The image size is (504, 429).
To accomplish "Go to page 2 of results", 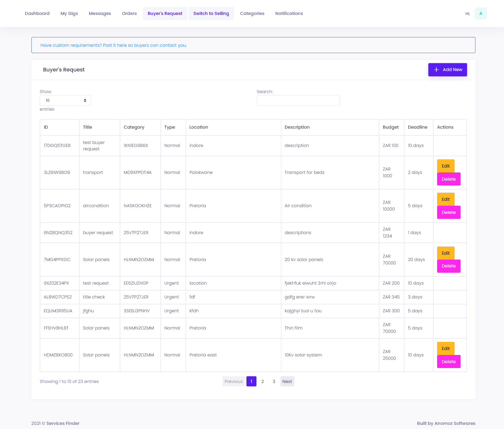I will [x=262, y=381].
